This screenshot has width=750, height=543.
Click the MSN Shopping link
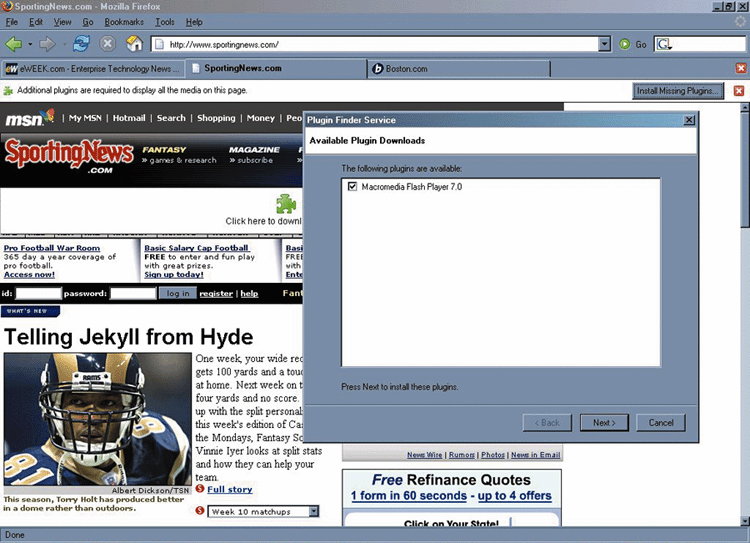coord(216,118)
